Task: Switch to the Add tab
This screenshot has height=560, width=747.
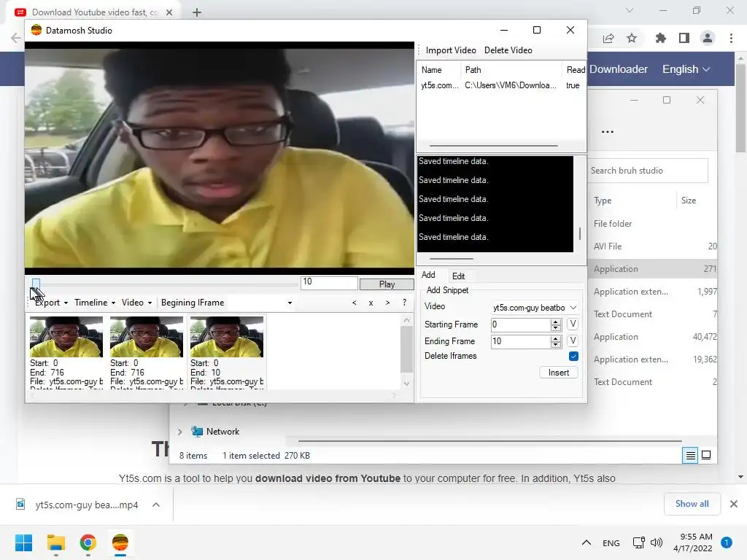Action: click(x=428, y=275)
